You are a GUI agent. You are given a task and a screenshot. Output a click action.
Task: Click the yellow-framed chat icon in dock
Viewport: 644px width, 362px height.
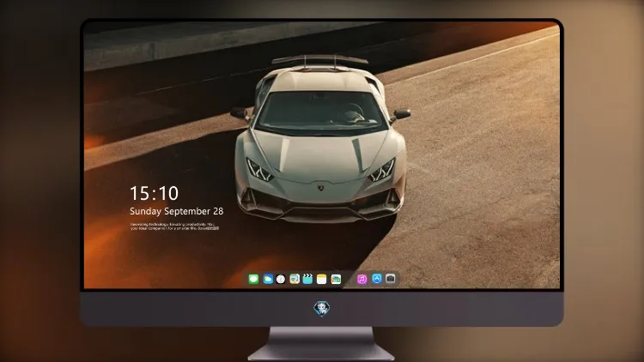(295, 279)
